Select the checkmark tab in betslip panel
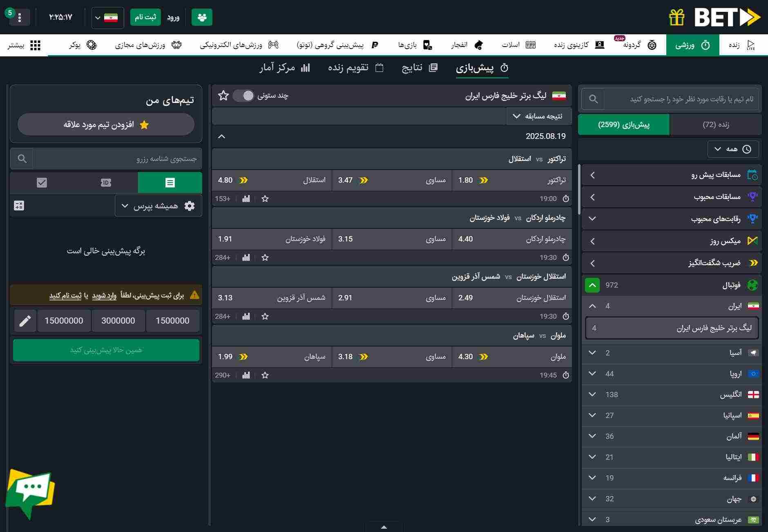 (42, 183)
